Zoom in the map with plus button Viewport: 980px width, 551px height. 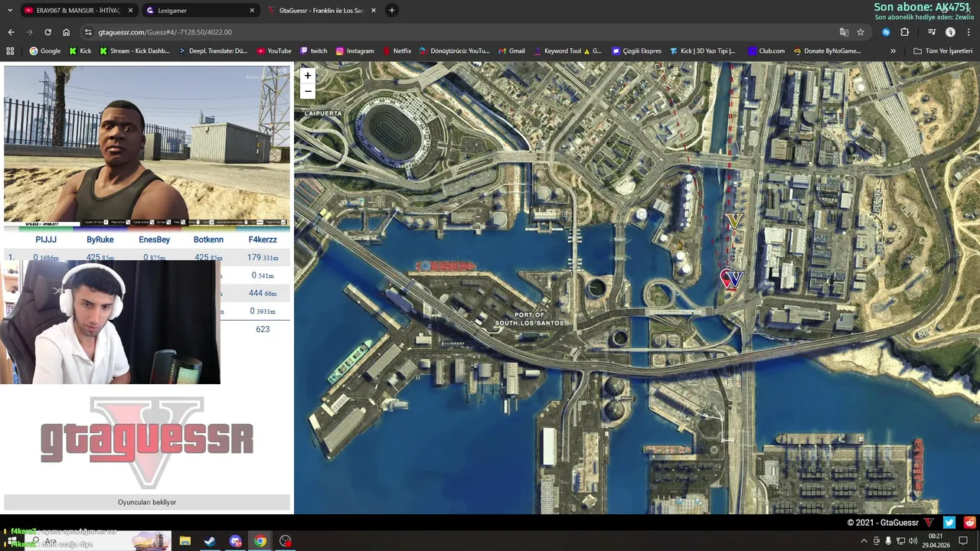pos(307,75)
